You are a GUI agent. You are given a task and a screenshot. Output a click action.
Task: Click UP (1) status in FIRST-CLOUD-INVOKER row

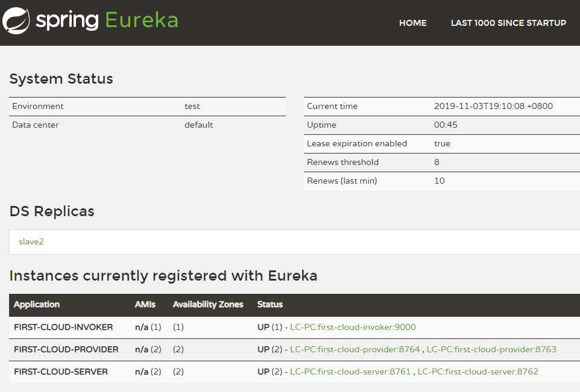[x=270, y=327]
